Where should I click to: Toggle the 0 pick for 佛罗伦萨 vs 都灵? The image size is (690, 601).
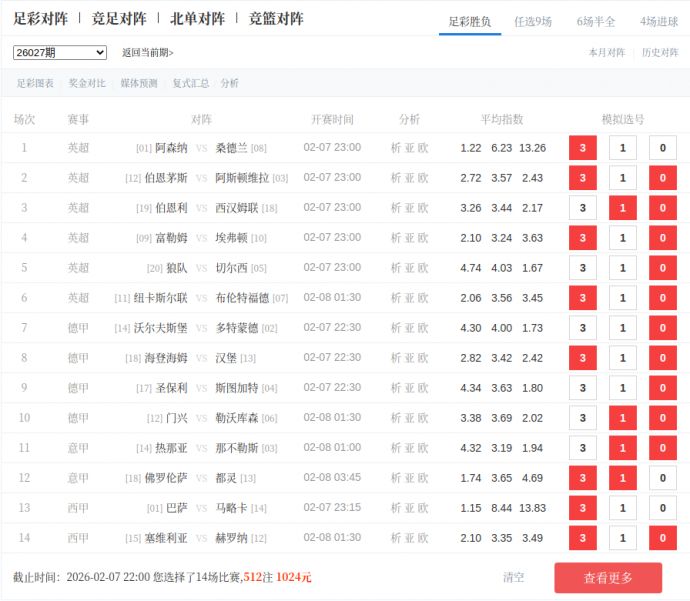662,478
